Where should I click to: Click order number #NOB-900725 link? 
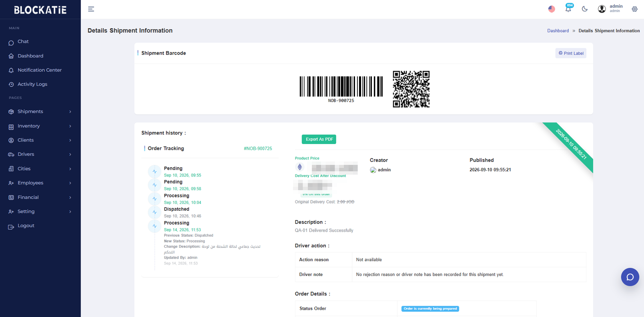click(x=258, y=148)
